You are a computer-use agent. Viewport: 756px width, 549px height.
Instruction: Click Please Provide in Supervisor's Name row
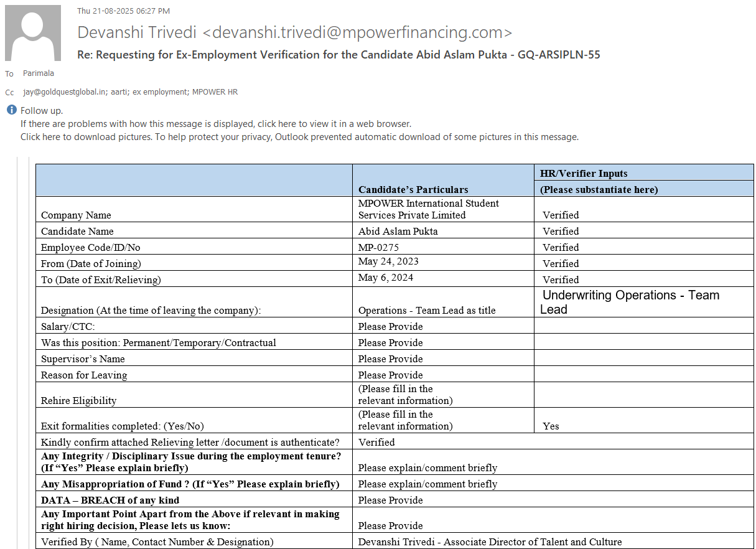point(390,359)
